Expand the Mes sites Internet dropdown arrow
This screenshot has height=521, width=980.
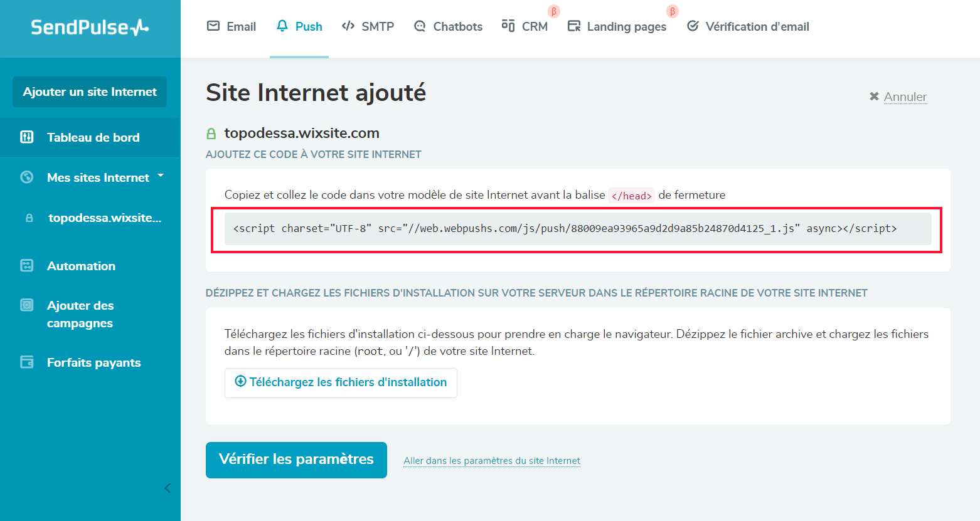tap(161, 176)
